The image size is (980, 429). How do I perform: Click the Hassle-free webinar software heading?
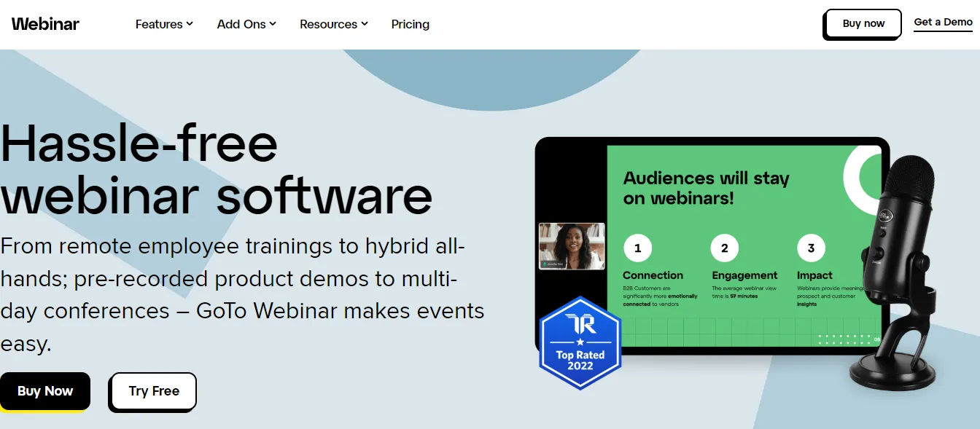coord(217,170)
